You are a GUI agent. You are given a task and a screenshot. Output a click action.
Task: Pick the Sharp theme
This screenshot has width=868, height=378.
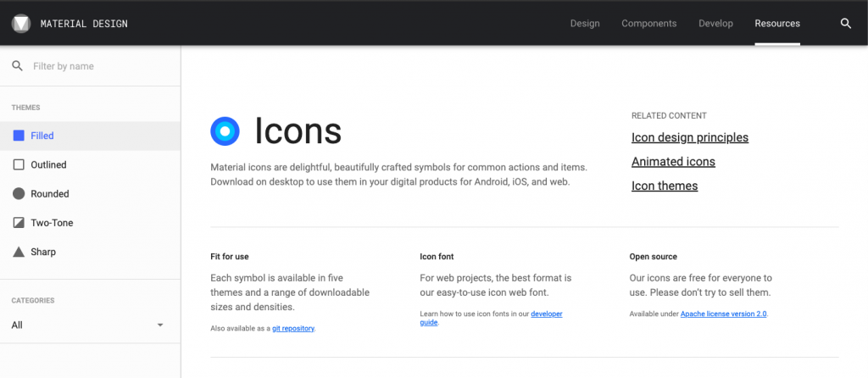90,252
